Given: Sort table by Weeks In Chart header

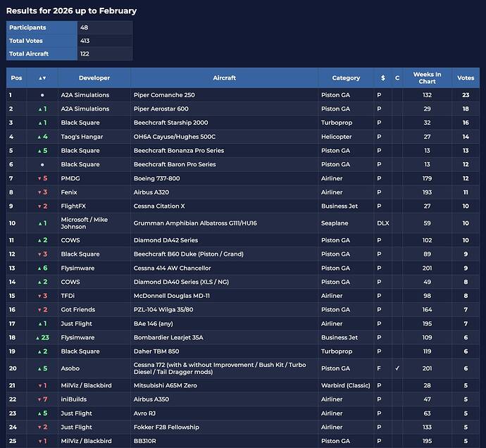Looking at the screenshot, I should 427,78.
